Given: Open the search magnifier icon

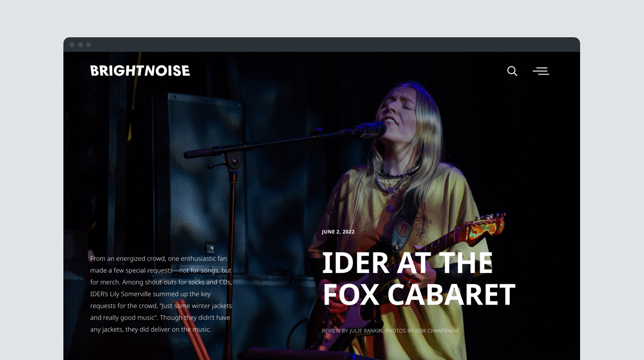Looking at the screenshot, I should coord(512,71).
